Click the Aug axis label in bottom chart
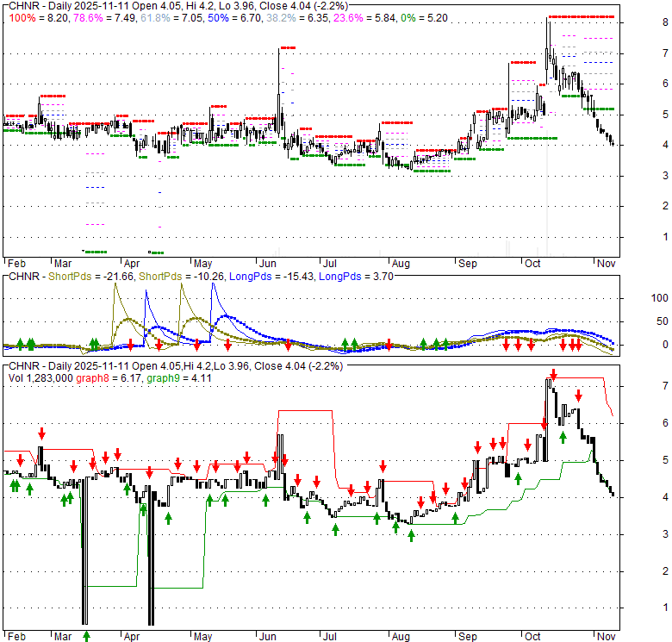The height and width of the screenshot is (642, 672). coord(401,637)
